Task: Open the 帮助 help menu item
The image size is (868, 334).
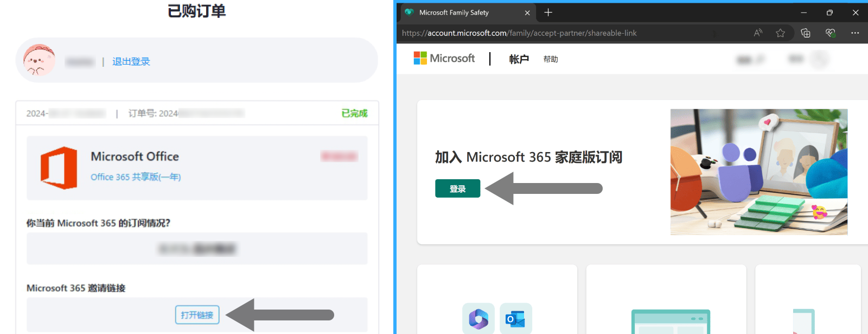Action: 551,59
